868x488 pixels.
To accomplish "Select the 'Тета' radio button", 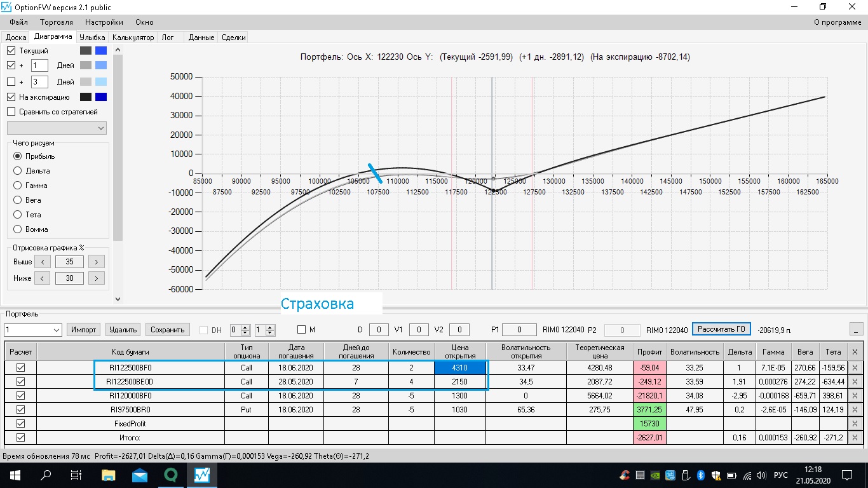I will 18,215.
